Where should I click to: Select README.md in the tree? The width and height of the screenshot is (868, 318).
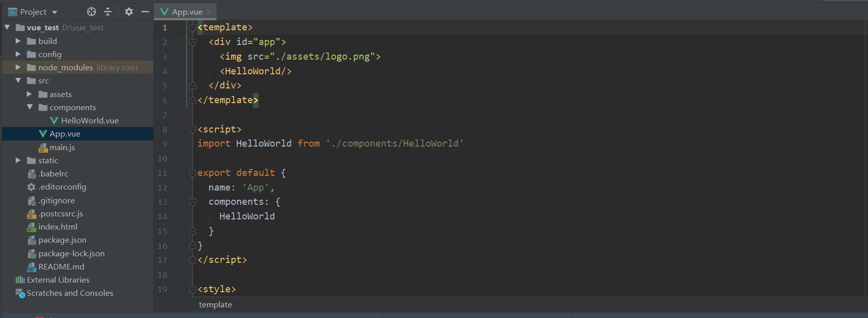coord(61,266)
